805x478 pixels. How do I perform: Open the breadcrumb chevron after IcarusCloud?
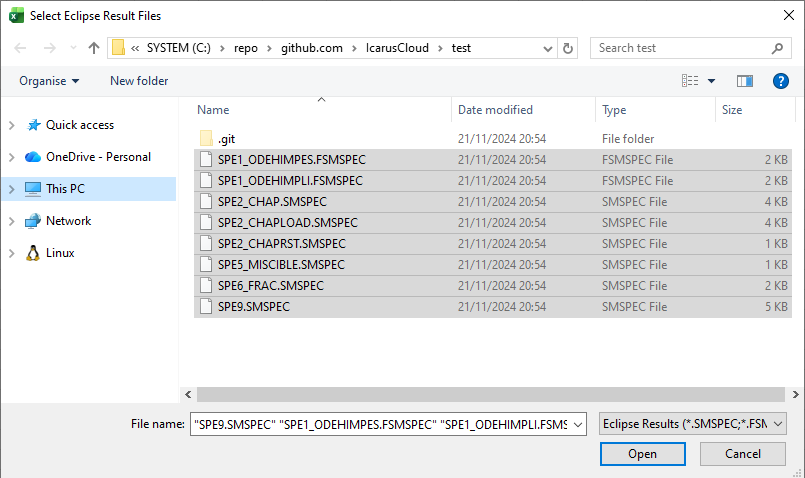(x=440, y=48)
